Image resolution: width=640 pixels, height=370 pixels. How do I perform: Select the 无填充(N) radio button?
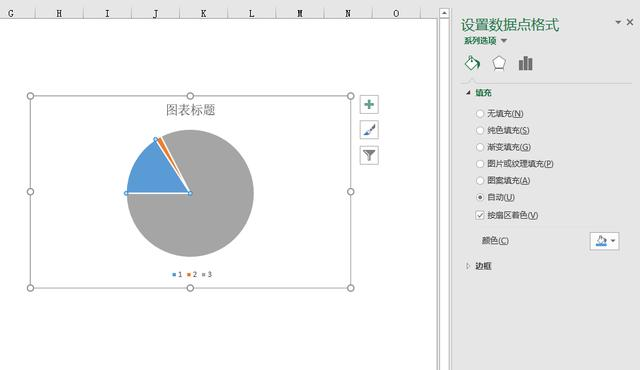[480, 114]
